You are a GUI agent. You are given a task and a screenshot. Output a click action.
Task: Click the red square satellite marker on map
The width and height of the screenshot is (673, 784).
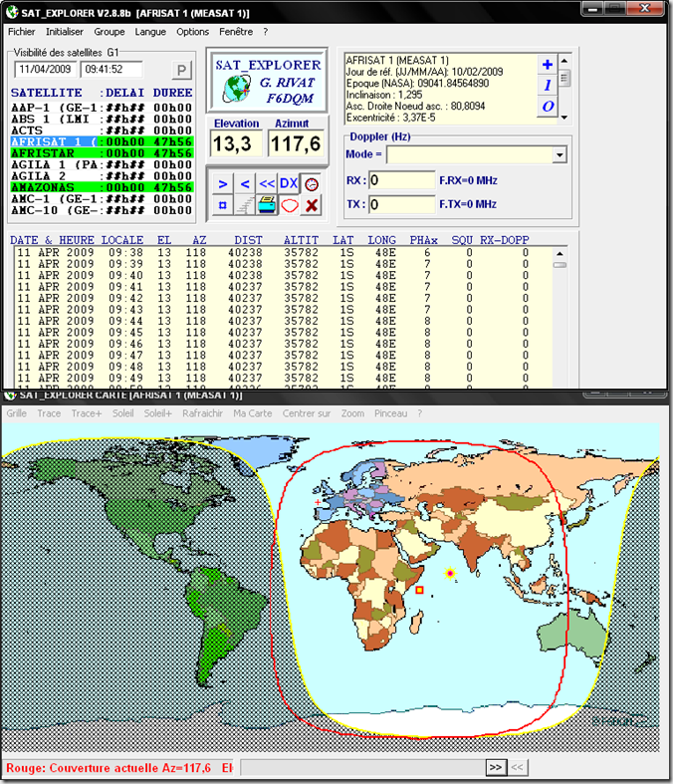click(419, 590)
